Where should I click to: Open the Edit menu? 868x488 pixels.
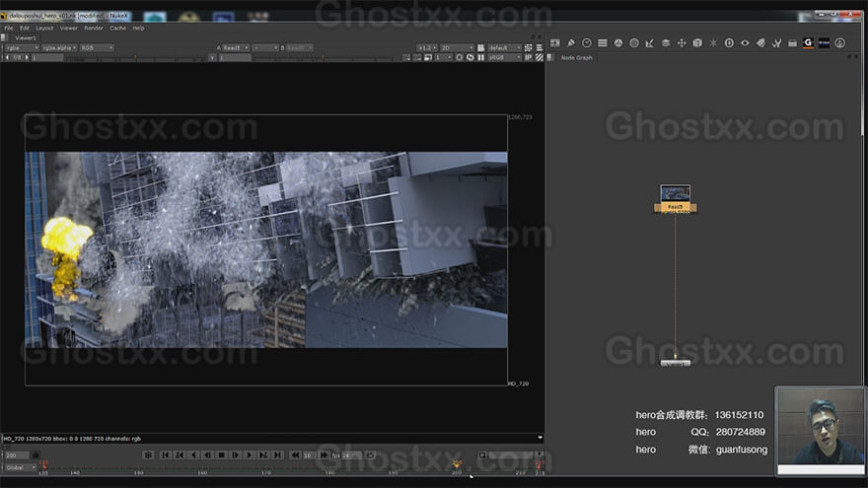click(25, 28)
